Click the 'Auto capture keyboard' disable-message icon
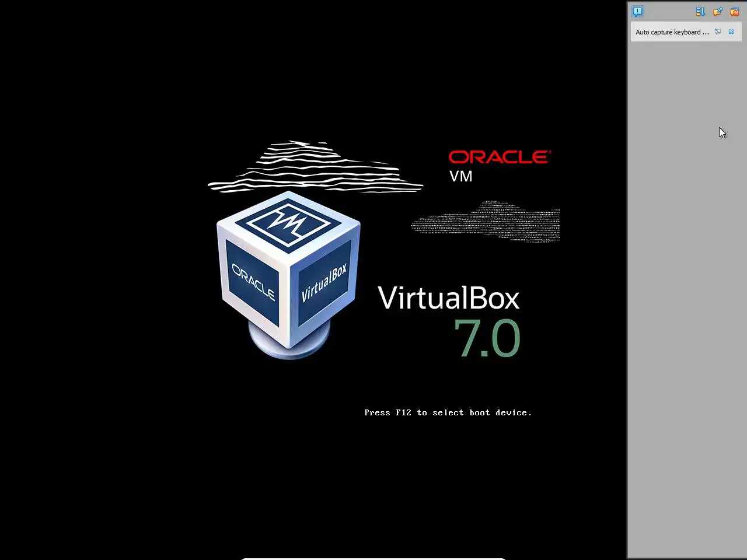The image size is (747, 560). click(x=718, y=32)
